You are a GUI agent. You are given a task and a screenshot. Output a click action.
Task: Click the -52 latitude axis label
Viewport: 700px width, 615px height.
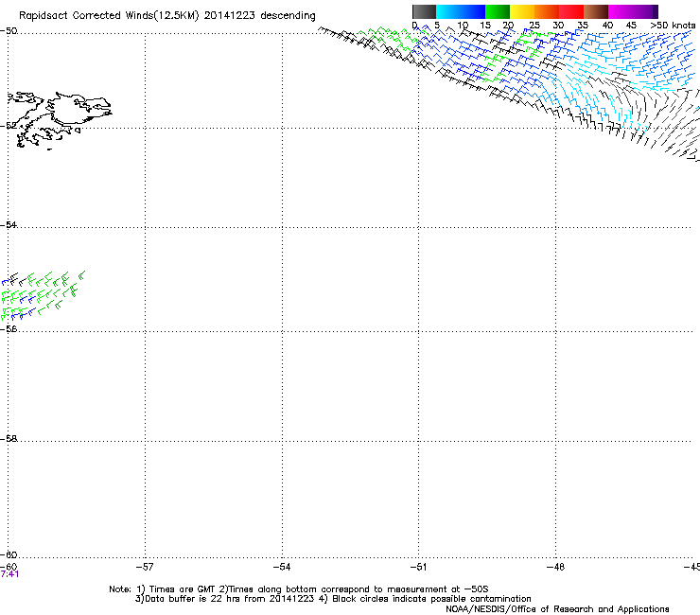9,126
